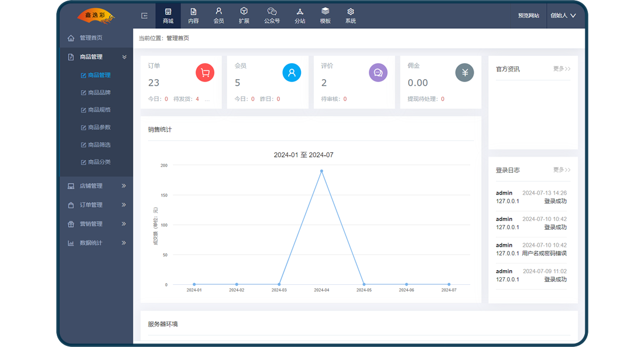Click the 数据统计 bar chart icon
The image size is (644, 347).
coord(71,243)
